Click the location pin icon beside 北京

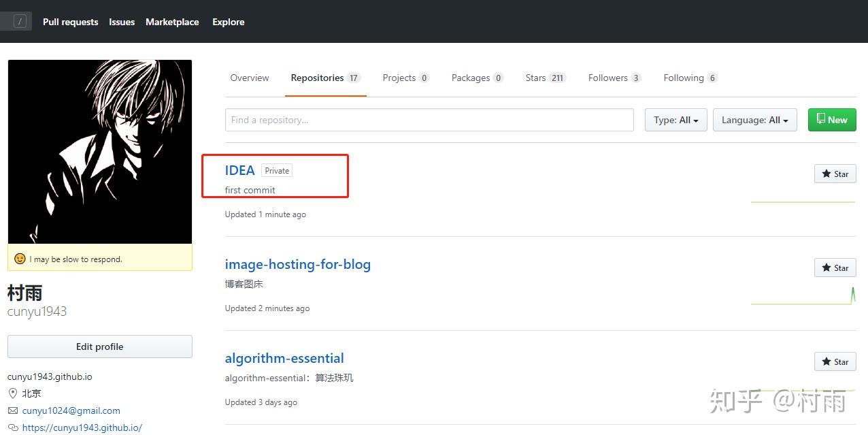pyautogui.click(x=13, y=393)
